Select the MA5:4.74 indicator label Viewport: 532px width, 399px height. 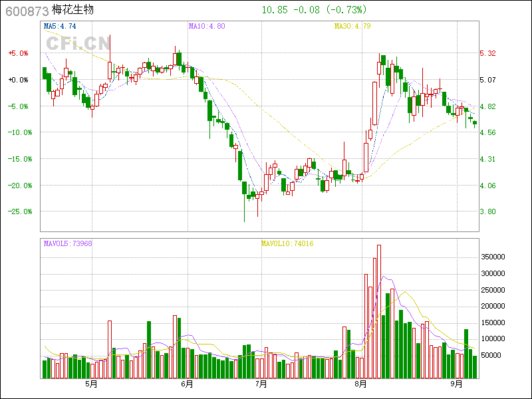pyautogui.click(x=60, y=27)
